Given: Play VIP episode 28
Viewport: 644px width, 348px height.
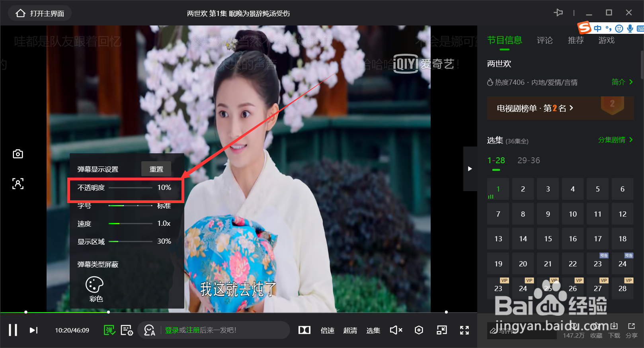Looking at the screenshot, I should (623, 289).
